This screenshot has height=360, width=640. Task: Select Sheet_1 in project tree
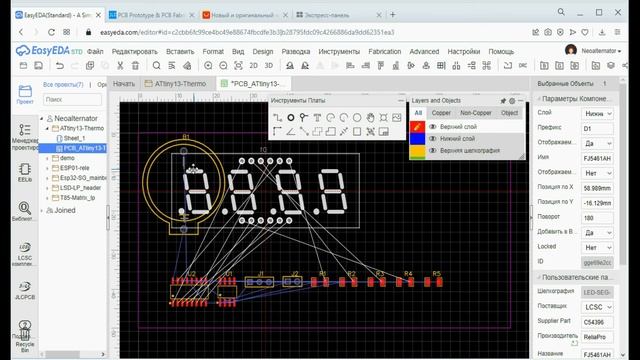(74, 138)
